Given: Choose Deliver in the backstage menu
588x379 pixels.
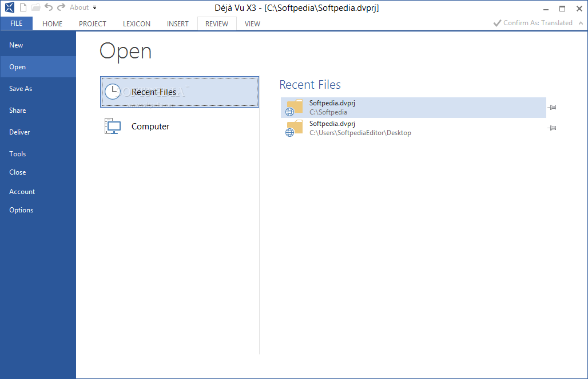Looking at the screenshot, I should pos(38,132).
